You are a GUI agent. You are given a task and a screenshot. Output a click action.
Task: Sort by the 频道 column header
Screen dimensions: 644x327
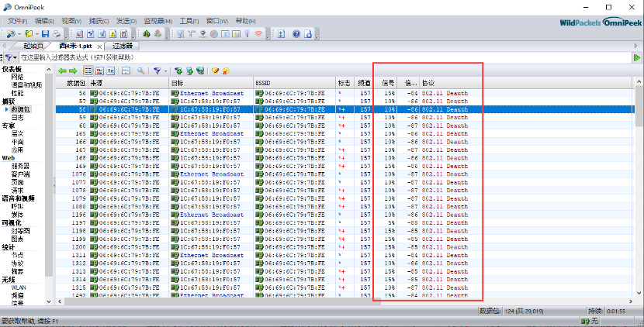(363, 83)
